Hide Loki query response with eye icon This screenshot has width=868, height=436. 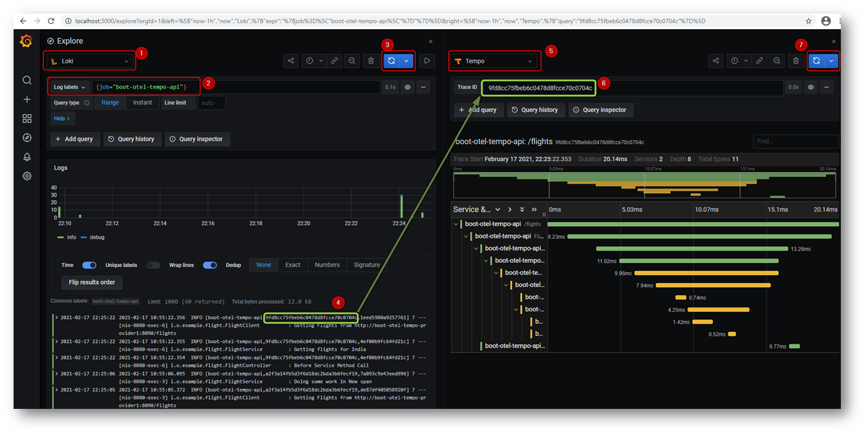coord(408,87)
